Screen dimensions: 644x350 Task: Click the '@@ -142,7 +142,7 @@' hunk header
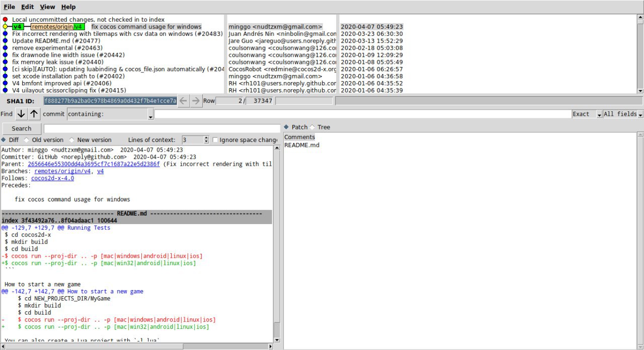(72, 291)
